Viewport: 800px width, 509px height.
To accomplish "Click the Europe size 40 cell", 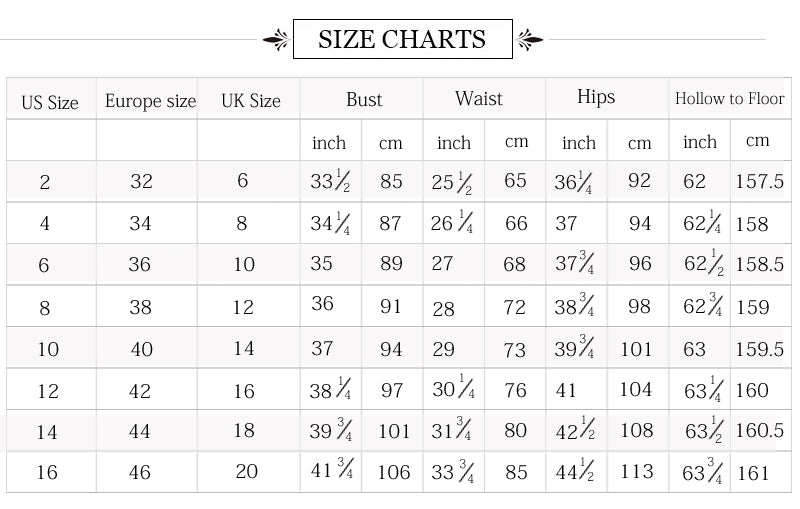I will [x=141, y=349].
